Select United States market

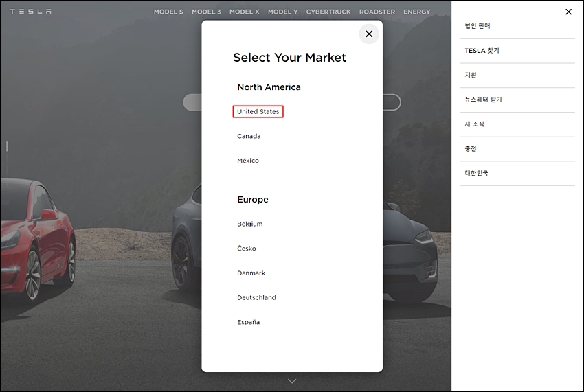(258, 111)
